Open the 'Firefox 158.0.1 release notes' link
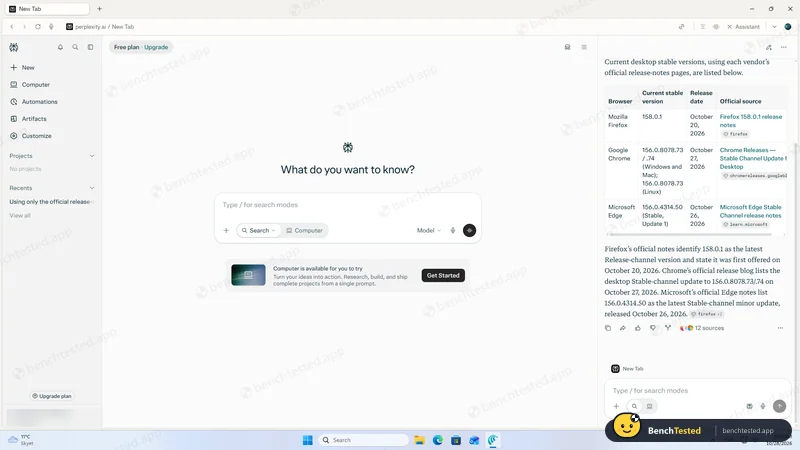 [x=751, y=121]
